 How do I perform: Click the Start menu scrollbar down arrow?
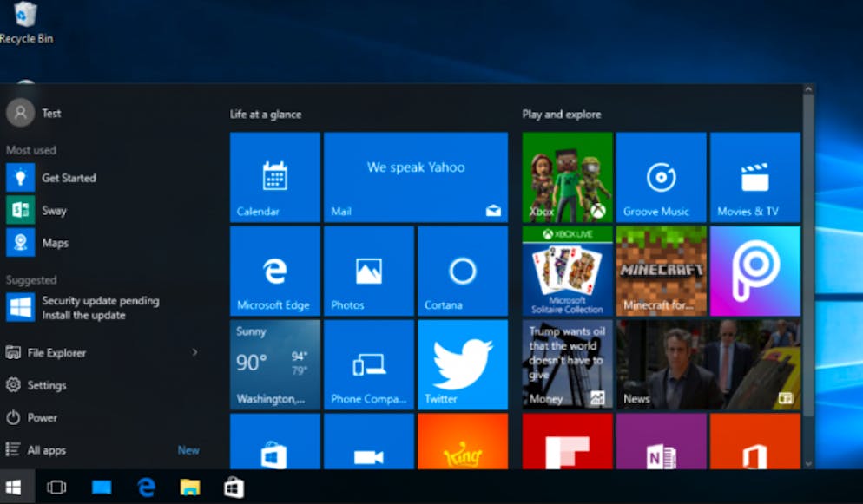[808, 464]
